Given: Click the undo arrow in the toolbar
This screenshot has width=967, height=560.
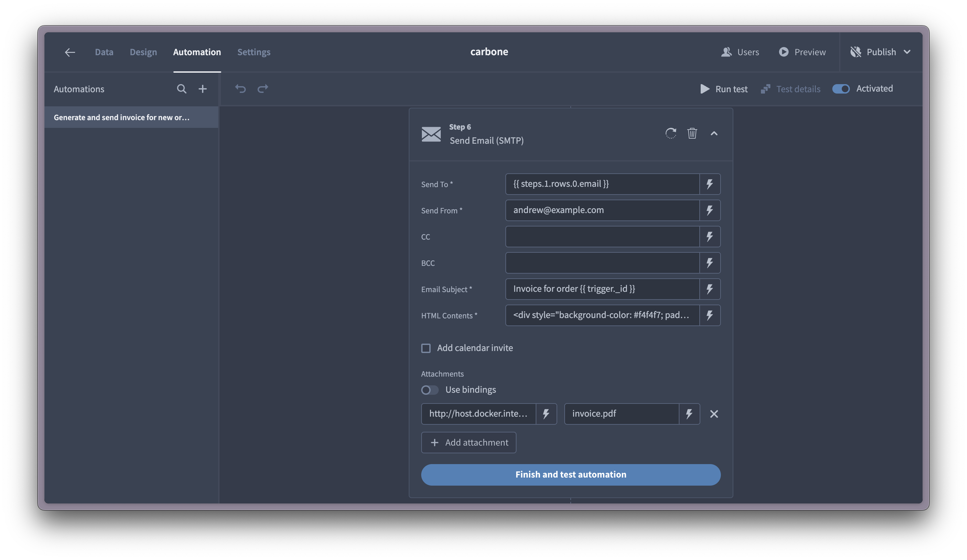Looking at the screenshot, I should click(x=240, y=89).
